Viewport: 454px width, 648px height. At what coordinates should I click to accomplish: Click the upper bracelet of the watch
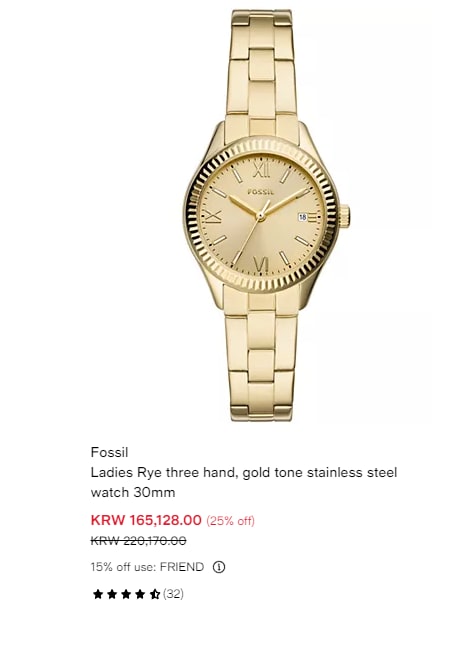(x=261, y=70)
